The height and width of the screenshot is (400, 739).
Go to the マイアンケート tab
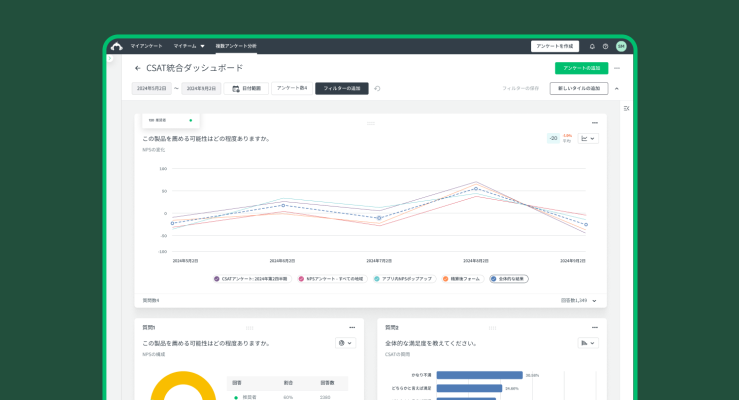click(145, 46)
